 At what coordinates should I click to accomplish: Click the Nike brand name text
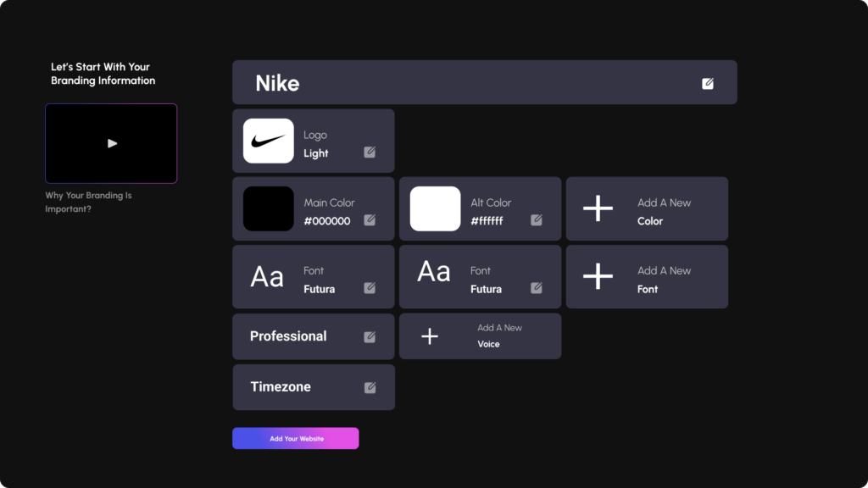tap(277, 84)
